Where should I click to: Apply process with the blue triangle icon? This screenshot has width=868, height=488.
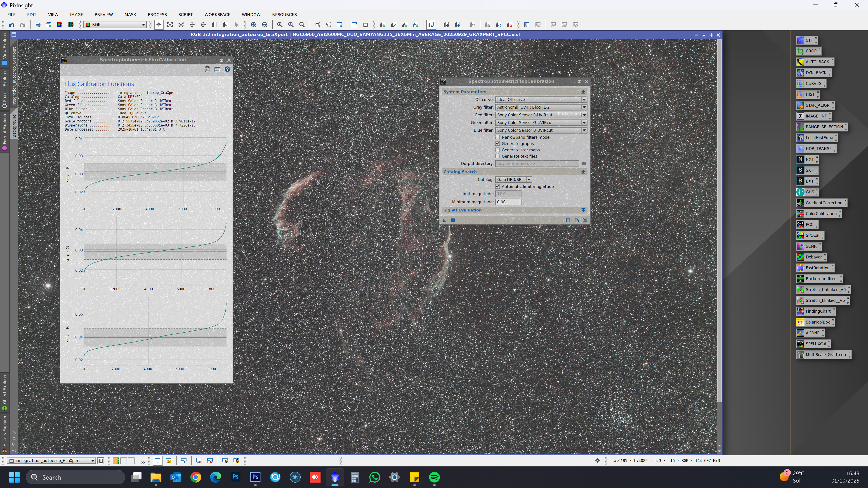pos(444,220)
